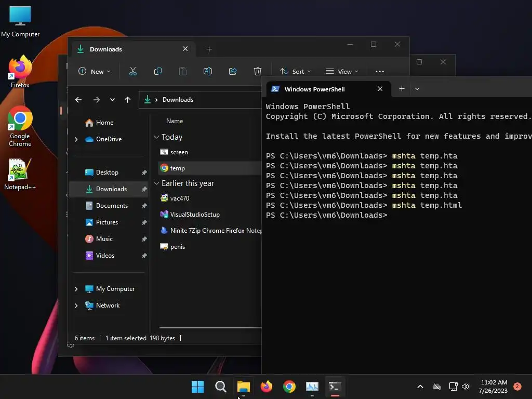Viewport: 532px width, 399px height.
Task: Click Firefox on the taskbar
Action: [x=267, y=387]
